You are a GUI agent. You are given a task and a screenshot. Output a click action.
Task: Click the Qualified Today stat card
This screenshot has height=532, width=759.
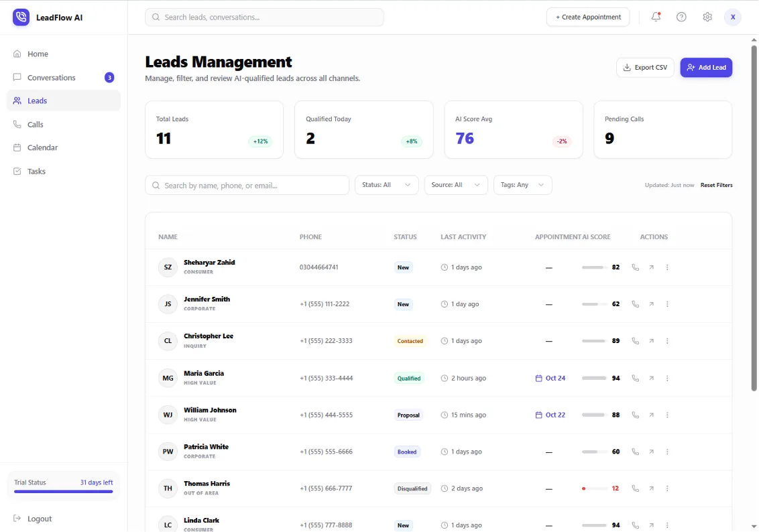(364, 129)
